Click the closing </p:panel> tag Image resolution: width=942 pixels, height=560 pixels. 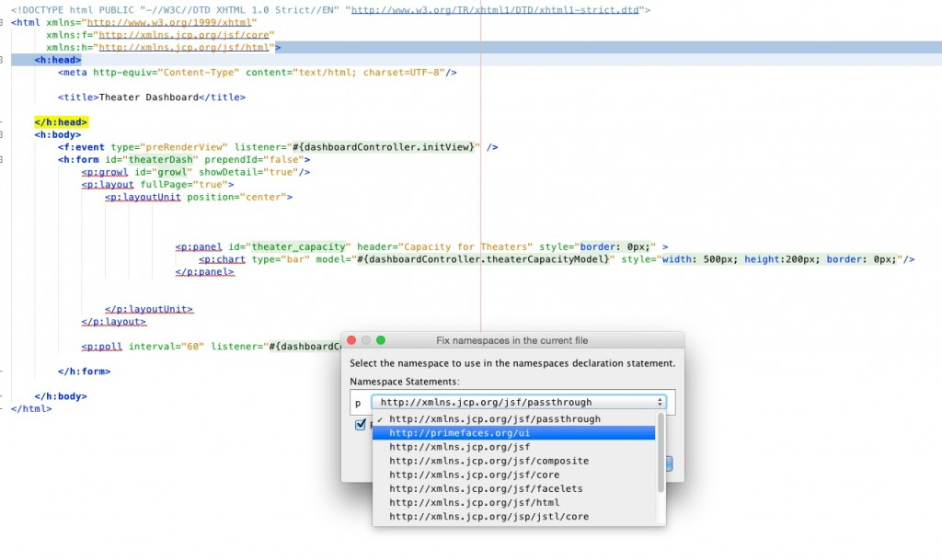click(204, 272)
